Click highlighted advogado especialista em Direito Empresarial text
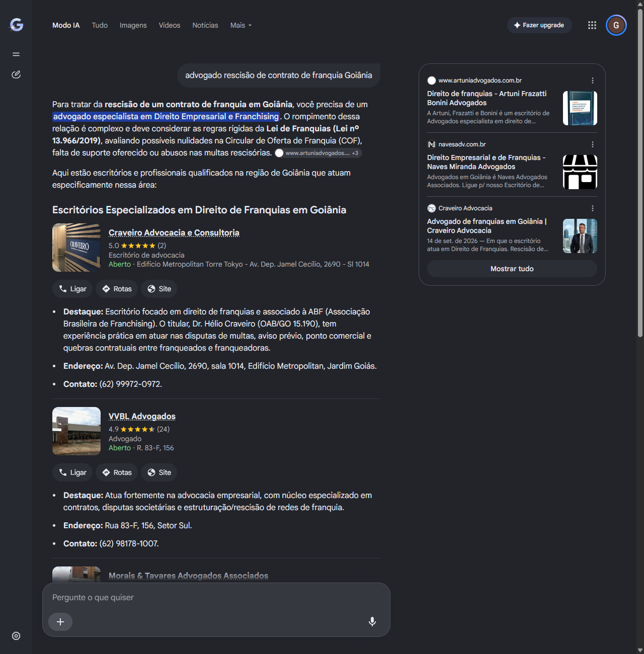 (x=166, y=116)
